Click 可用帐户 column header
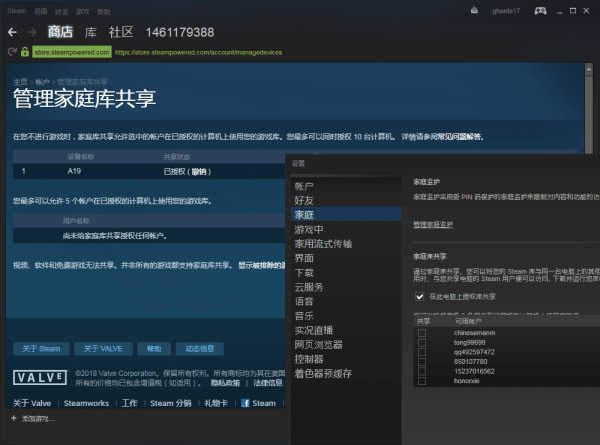This screenshot has height=445, width=600. tap(468, 321)
